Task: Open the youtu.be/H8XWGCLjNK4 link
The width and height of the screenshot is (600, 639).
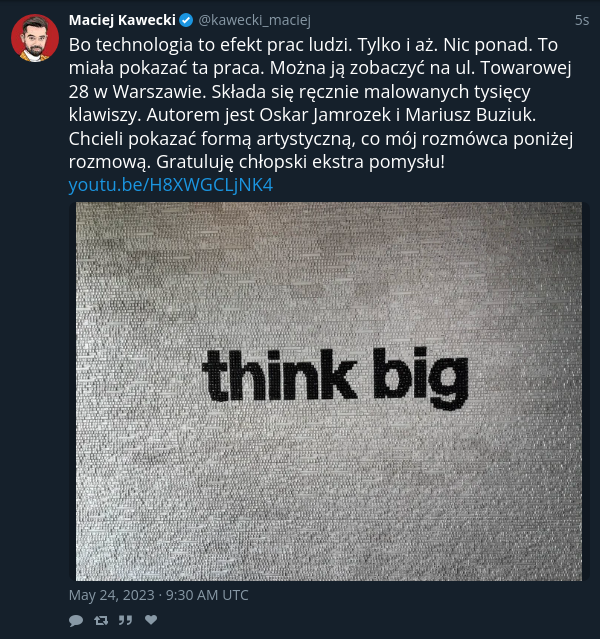Action: [170, 185]
